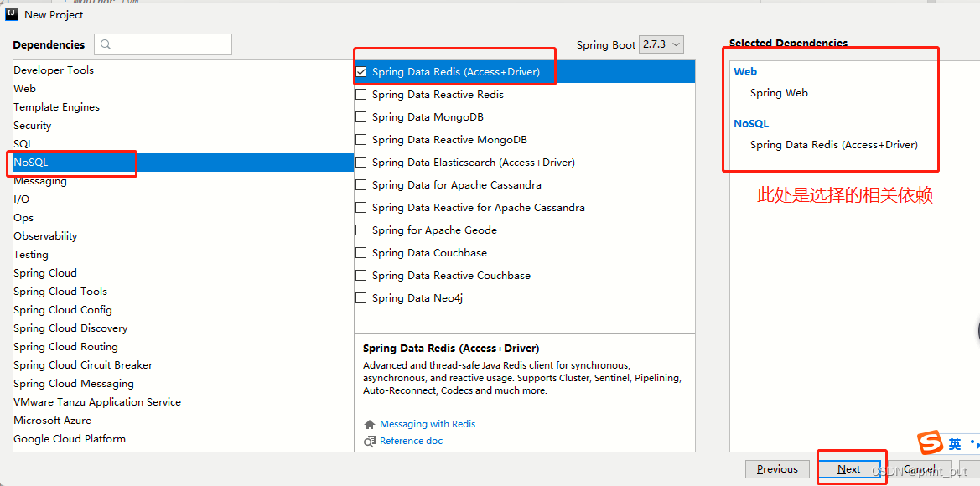Image resolution: width=980 pixels, height=486 pixels.
Task: Check Spring Data Reactive Couchbase checkbox
Action: click(x=360, y=276)
